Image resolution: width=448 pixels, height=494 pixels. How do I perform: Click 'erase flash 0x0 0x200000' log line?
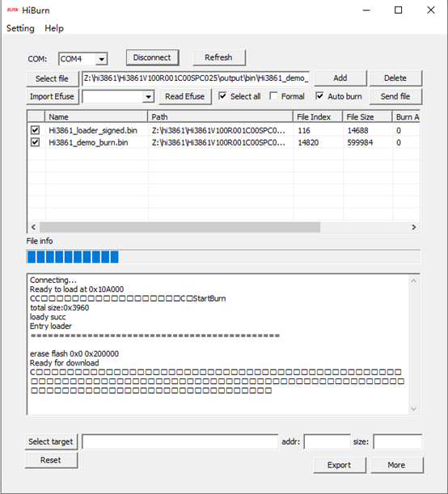(74, 354)
